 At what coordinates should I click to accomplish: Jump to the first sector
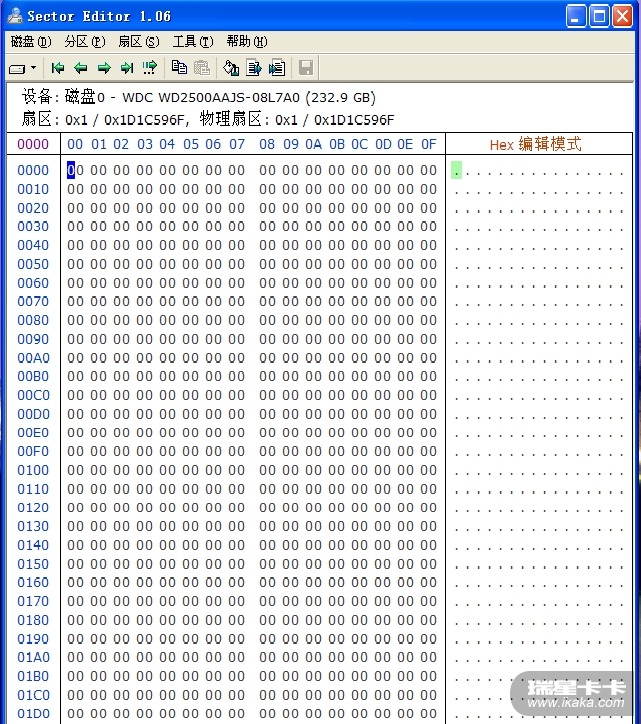click(58, 68)
